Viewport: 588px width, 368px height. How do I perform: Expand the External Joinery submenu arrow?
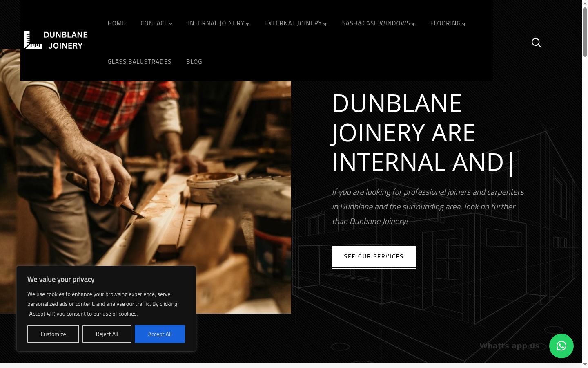325,24
